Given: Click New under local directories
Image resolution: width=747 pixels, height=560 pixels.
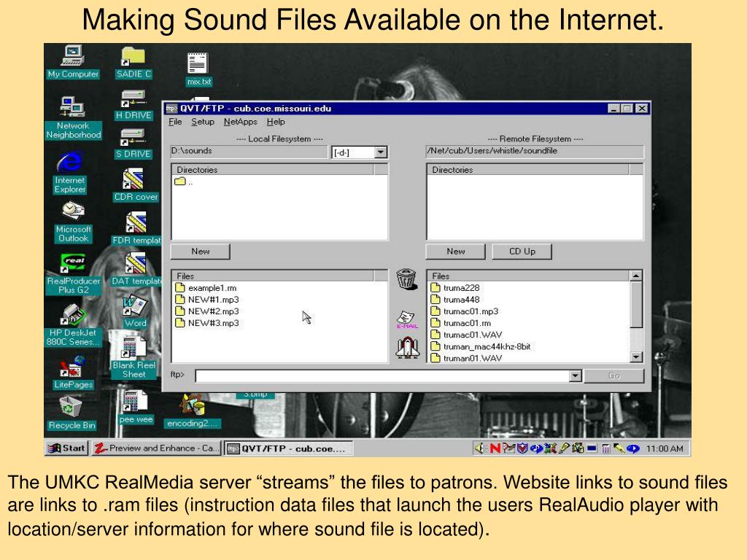Looking at the screenshot, I should tap(200, 252).
